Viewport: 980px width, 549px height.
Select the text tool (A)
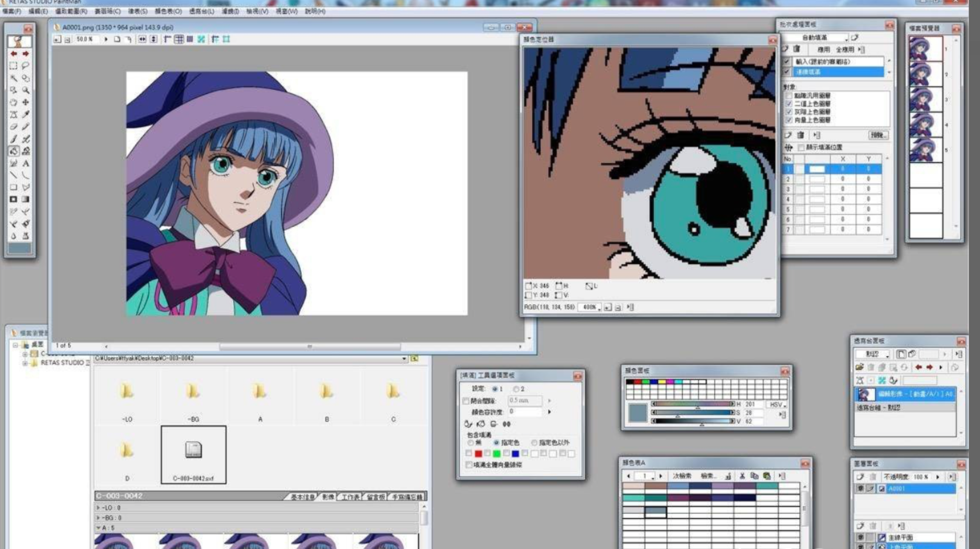click(x=26, y=163)
